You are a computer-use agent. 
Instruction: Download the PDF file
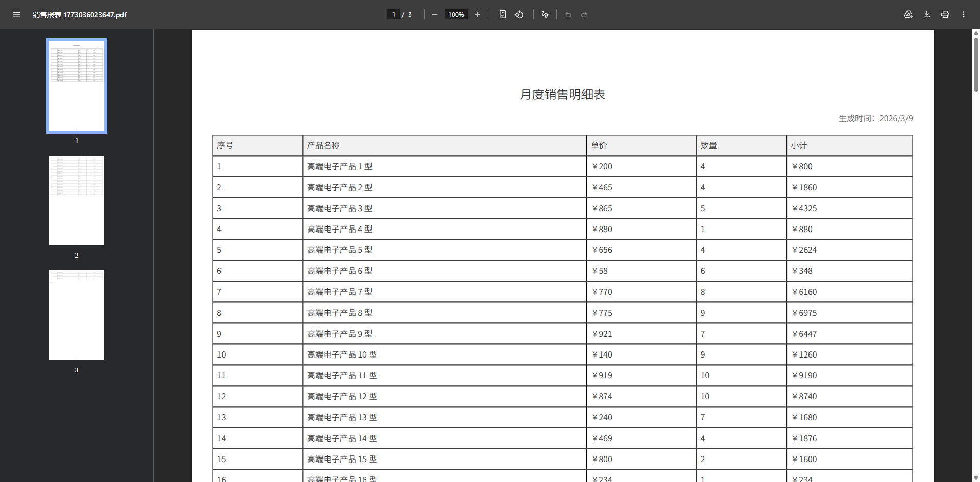point(927,14)
